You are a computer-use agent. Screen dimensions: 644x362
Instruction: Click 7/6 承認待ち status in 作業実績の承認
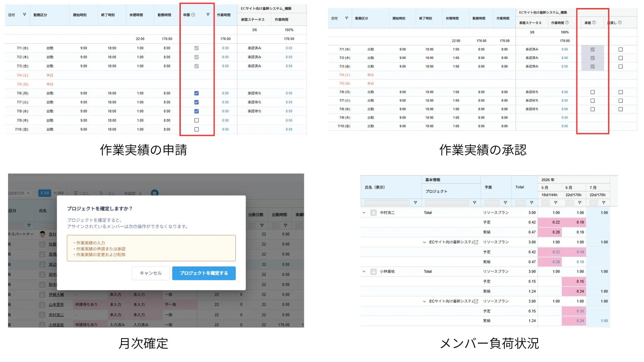pyautogui.click(x=532, y=92)
